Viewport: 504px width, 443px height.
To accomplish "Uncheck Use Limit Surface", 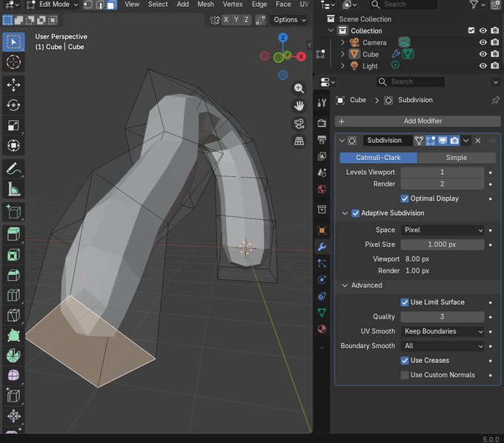I will (x=405, y=302).
